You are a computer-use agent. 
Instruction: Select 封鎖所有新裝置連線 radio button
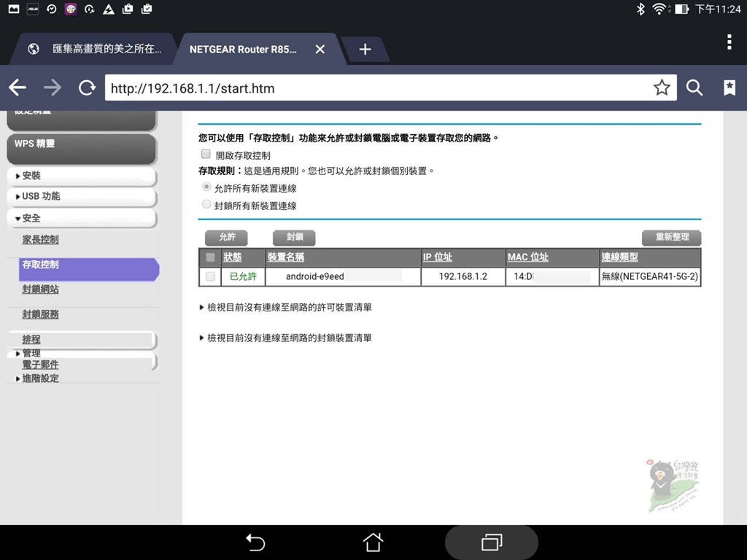pyautogui.click(x=206, y=204)
